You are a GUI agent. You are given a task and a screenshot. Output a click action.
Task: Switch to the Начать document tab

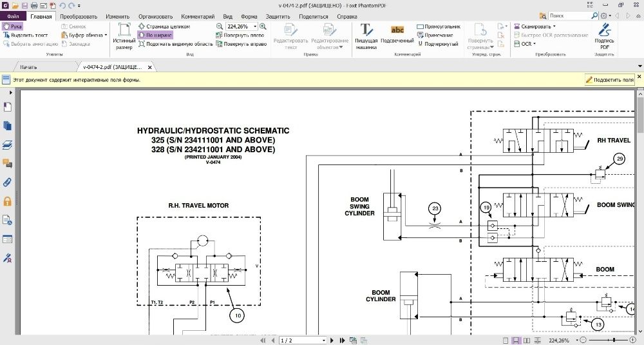28,66
